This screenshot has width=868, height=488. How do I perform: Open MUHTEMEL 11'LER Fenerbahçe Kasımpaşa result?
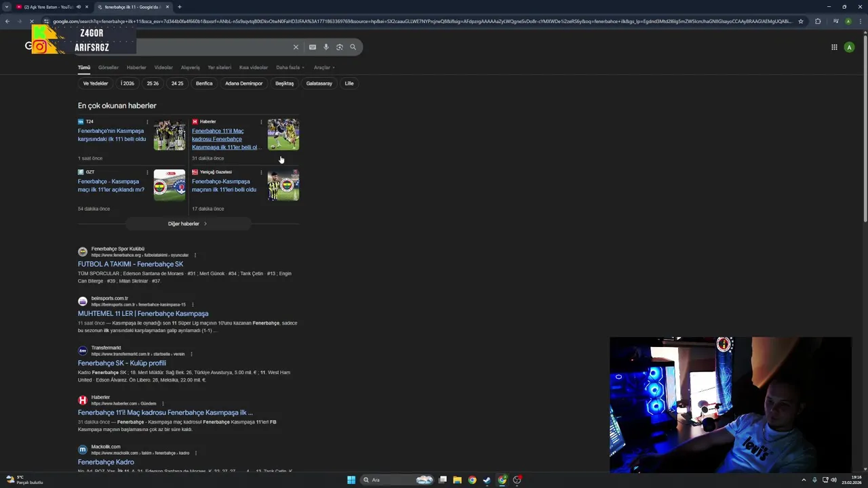[x=143, y=314]
